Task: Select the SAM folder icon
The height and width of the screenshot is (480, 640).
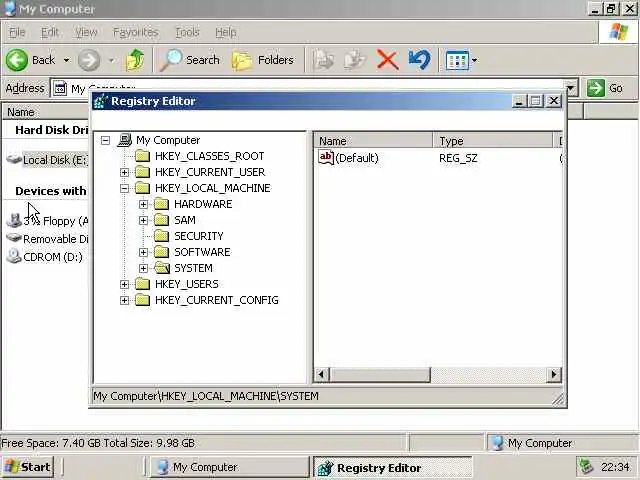Action: [162, 220]
